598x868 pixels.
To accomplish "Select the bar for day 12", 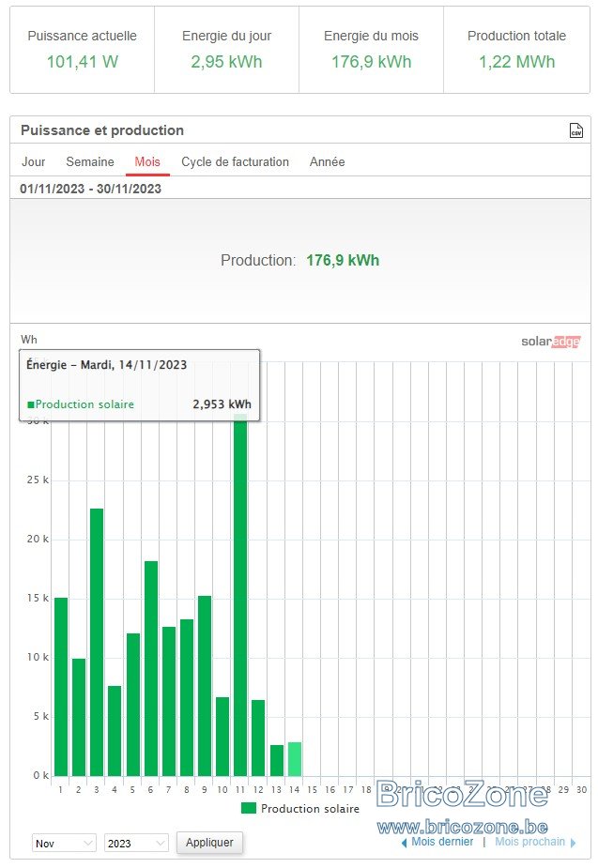I will point(258,738).
